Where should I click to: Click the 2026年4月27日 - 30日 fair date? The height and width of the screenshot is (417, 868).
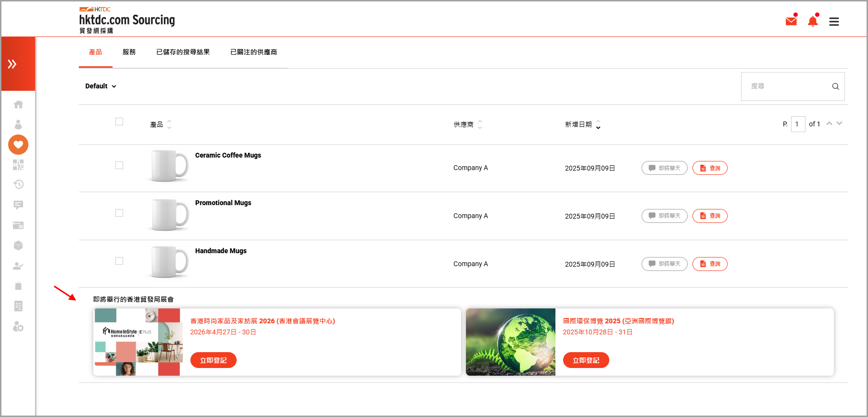(223, 332)
